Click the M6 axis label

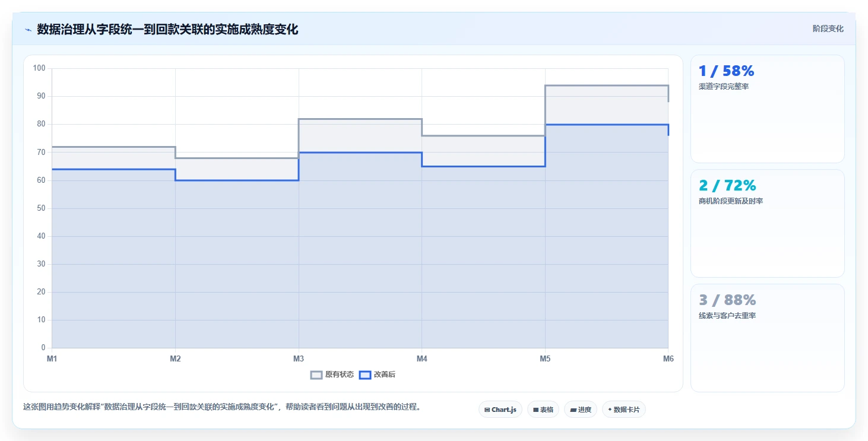669,358
